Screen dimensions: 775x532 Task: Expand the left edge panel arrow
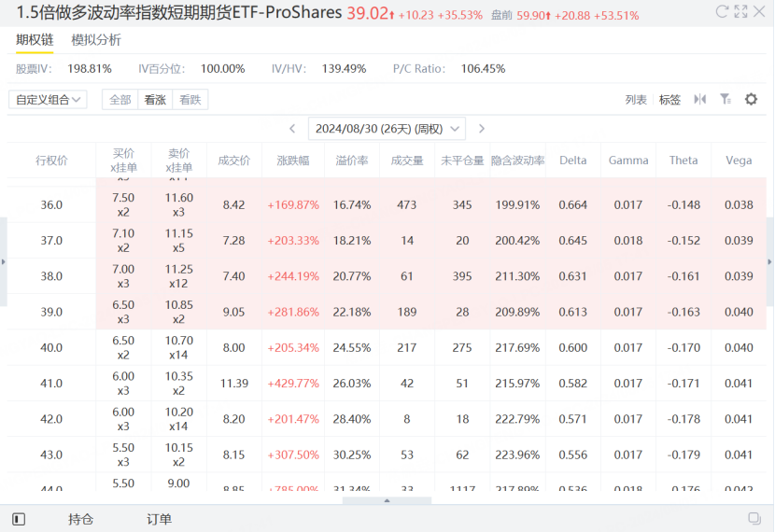[4, 262]
